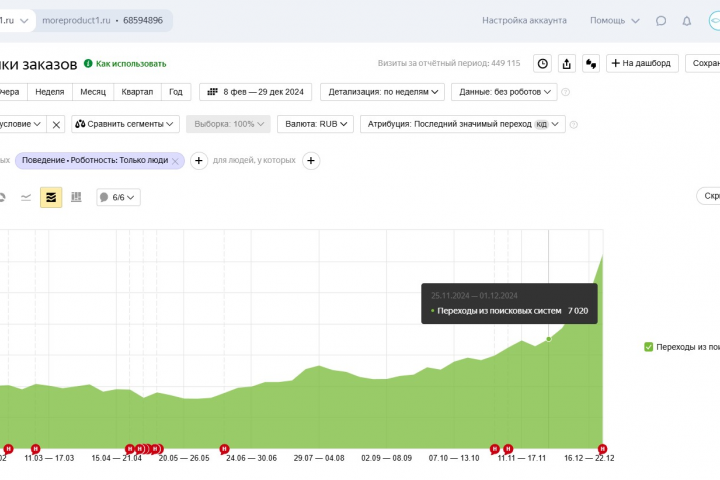Open the notifications bell
The image size is (720, 480).
[x=686, y=20]
